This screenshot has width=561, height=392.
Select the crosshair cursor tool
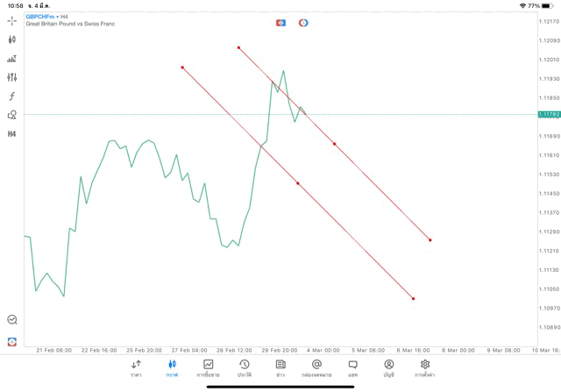click(12, 20)
